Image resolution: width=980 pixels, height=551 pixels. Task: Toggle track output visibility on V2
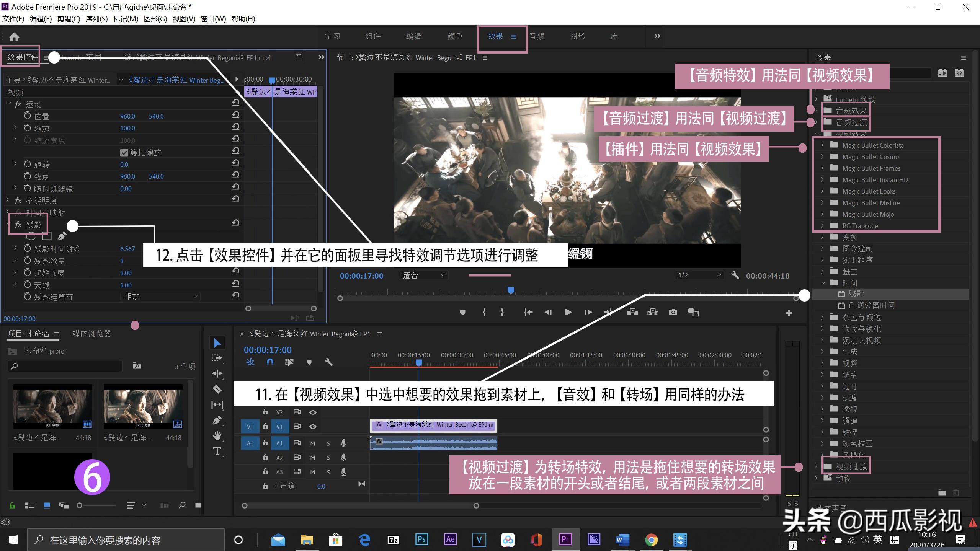(313, 412)
